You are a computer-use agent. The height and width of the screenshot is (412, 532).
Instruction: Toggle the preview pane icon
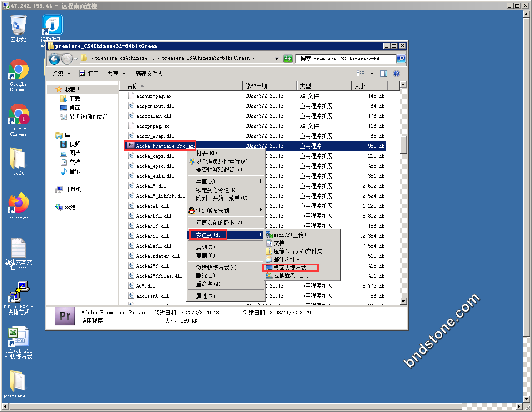click(383, 74)
